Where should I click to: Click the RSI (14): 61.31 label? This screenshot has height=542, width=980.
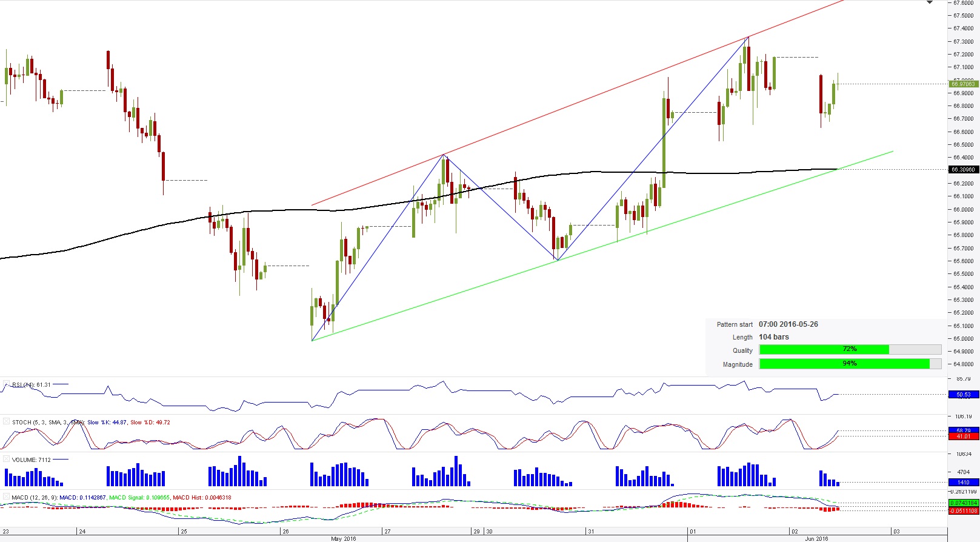(x=32, y=385)
